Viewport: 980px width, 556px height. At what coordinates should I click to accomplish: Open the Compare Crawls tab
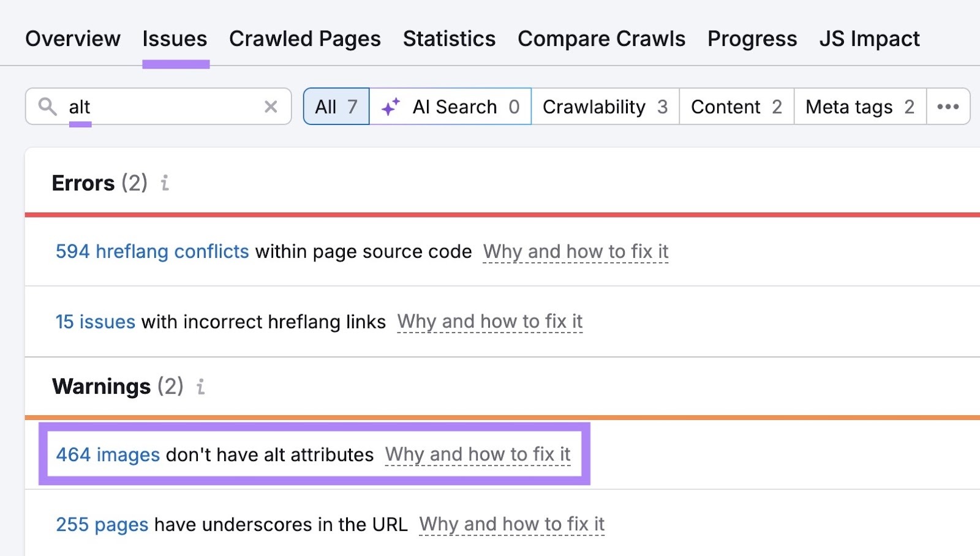(601, 38)
